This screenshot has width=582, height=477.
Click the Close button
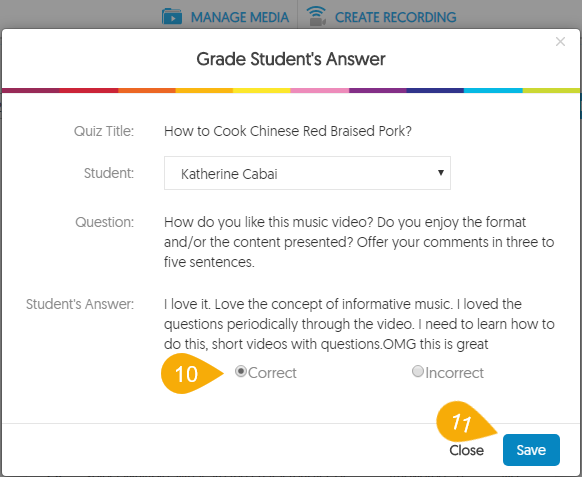coord(467,450)
